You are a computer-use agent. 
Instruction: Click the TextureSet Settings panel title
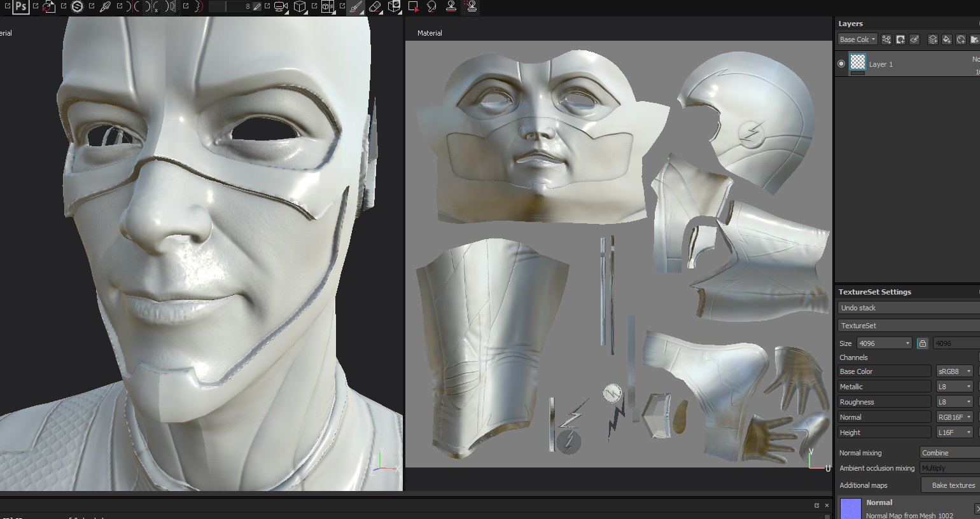(874, 292)
